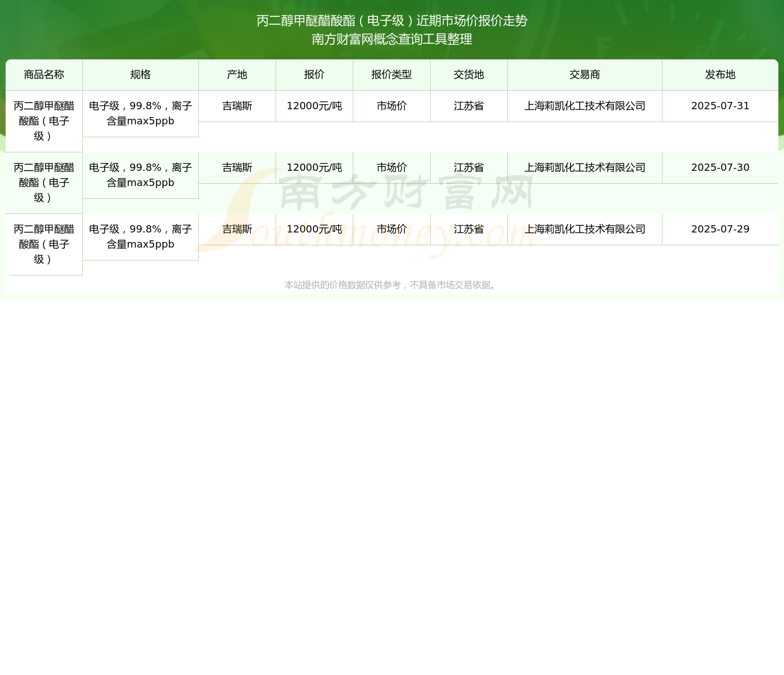Click product name in the 2025-07-30 row
The height and width of the screenshot is (675, 784).
pyautogui.click(x=44, y=183)
